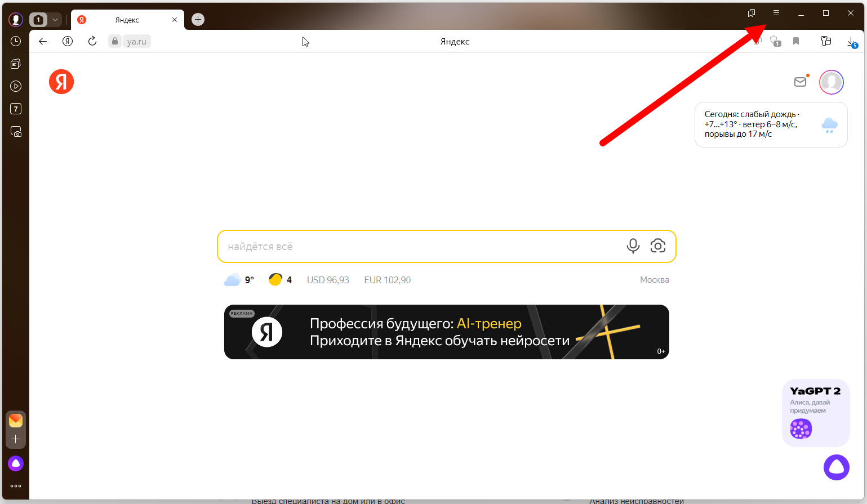Open a new tab with plus button
867x504 pixels.
pos(198,20)
